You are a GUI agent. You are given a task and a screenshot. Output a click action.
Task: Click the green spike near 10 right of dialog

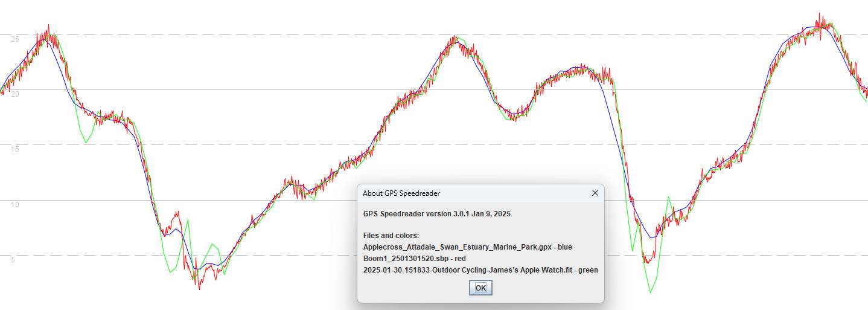(x=668, y=198)
